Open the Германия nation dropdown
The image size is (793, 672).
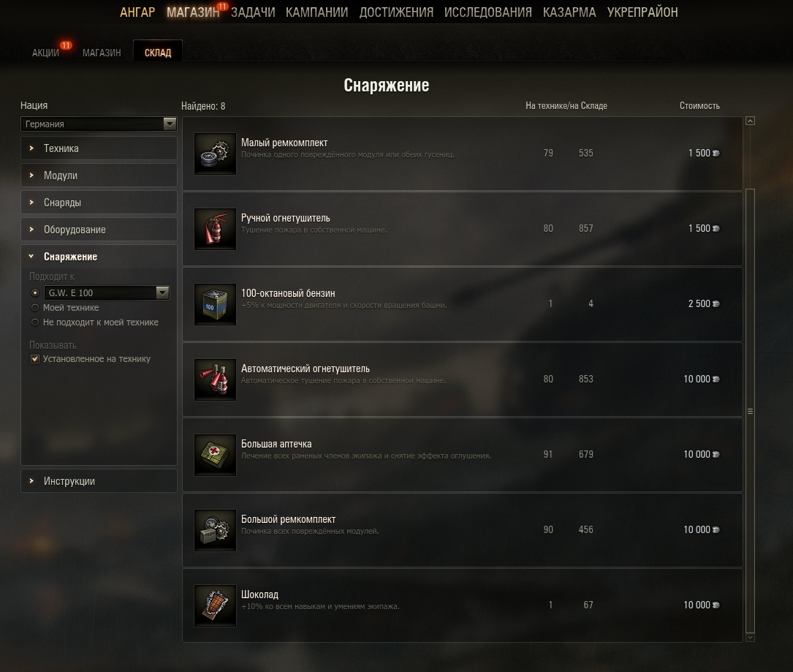click(99, 124)
